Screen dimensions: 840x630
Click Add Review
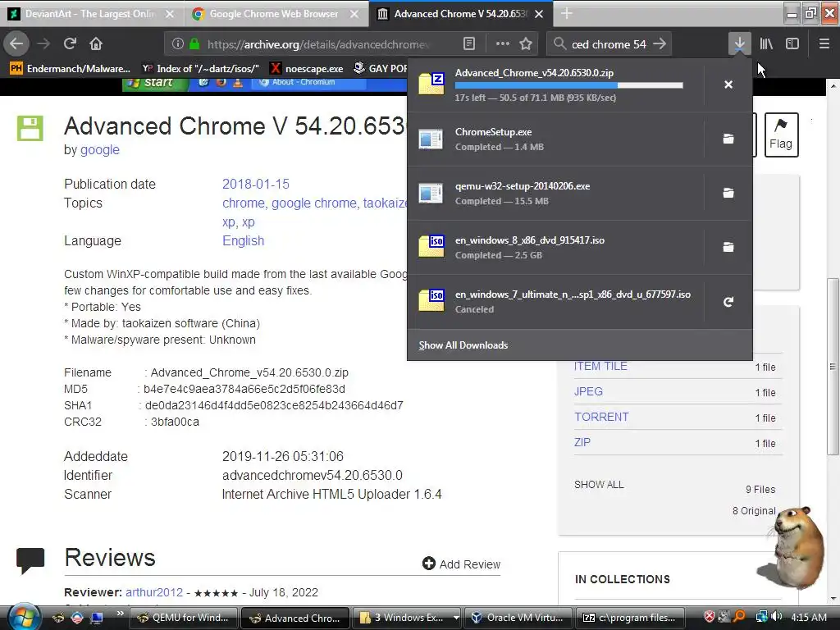click(x=461, y=564)
